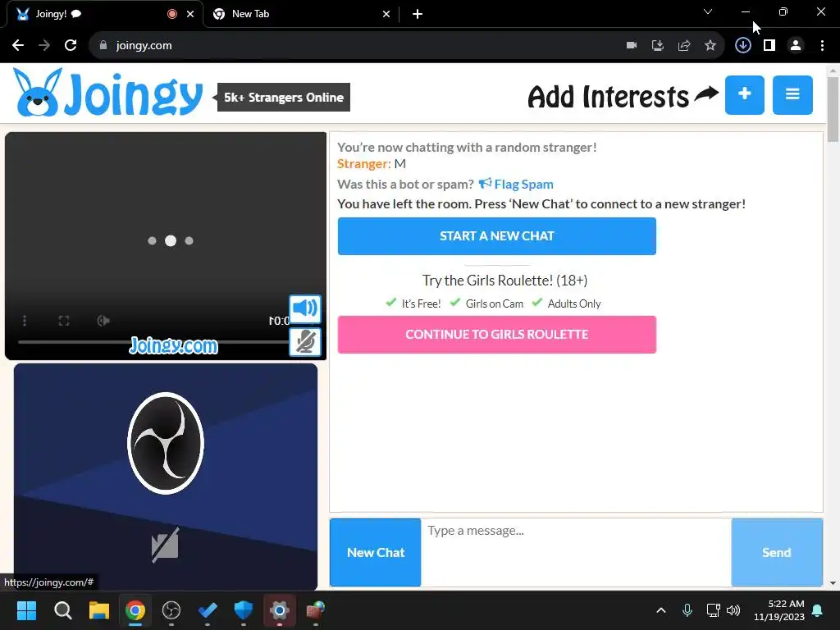Show hidden system tray icons
Viewport: 840px width, 630px height.
coord(661,610)
